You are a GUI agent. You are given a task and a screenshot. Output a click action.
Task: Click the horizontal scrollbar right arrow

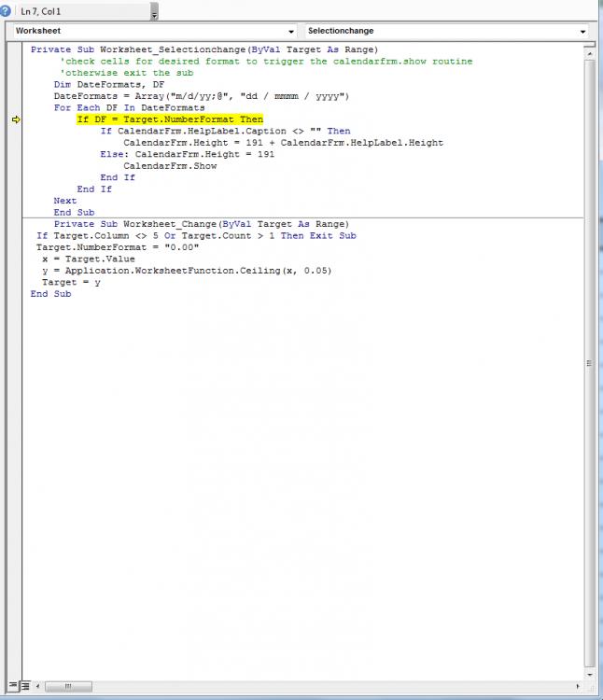click(x=578, y=686)
